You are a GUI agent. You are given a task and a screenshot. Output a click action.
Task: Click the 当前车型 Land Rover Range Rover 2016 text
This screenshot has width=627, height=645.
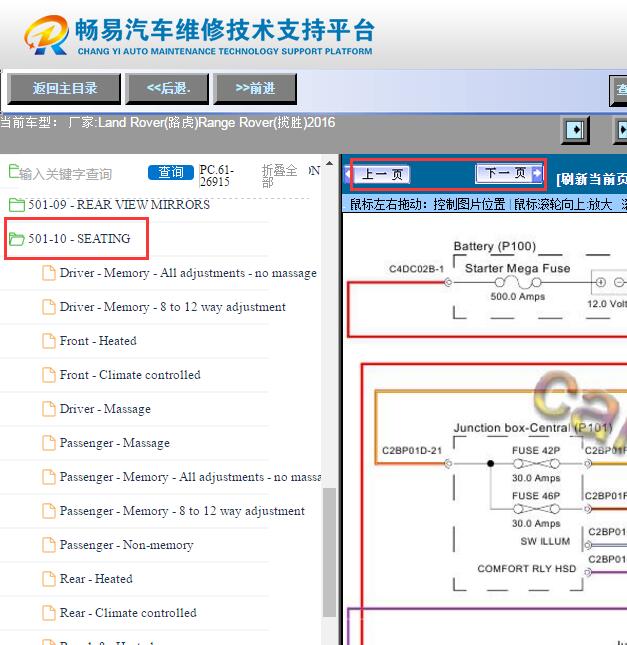pyautogui.click(x=167, y=123)
